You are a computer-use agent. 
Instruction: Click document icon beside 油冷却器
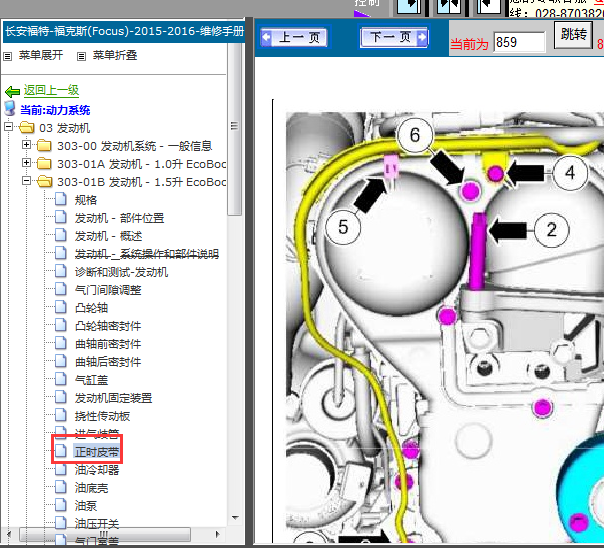pyautogui.click(x=60, y=469)
